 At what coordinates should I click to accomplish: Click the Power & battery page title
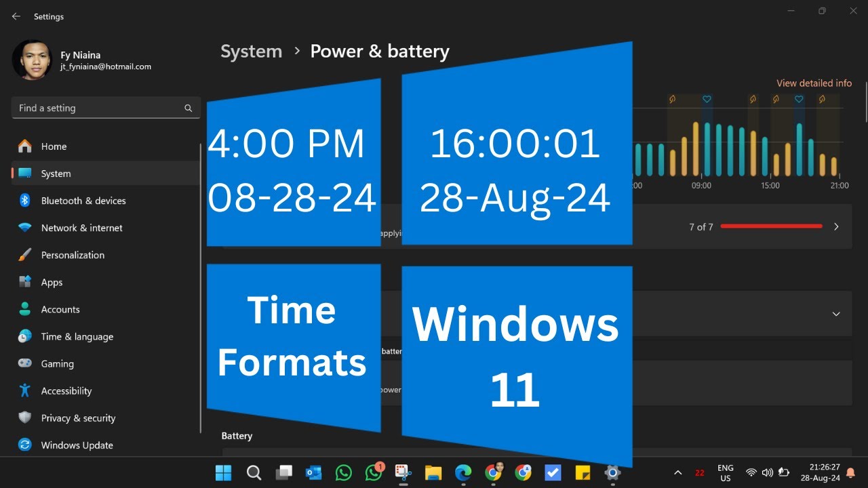380,52
